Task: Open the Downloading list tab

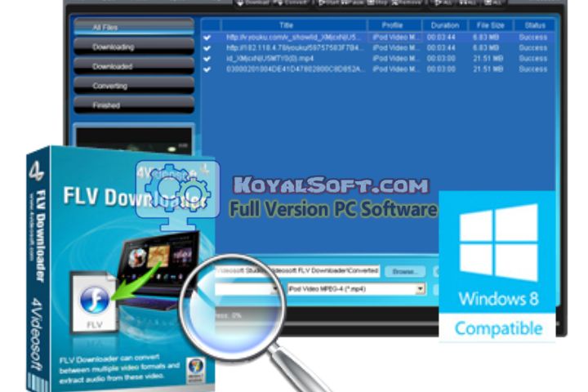Action: tap(134, 47)
